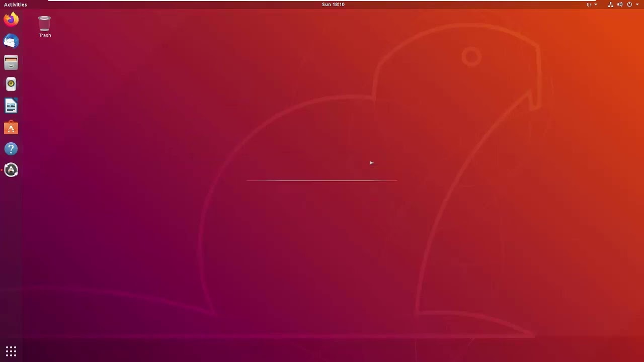
Task: Click the volume speaker icon
Action: pos(620,5)
